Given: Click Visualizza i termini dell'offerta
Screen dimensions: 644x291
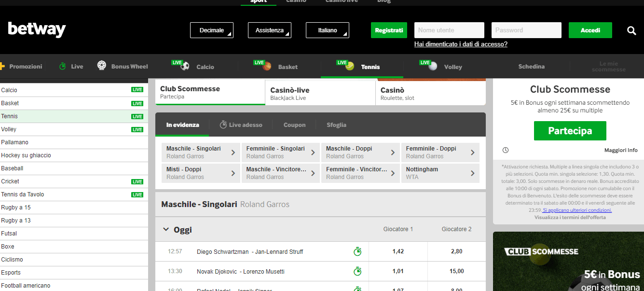Looking at the screenshot, I should (570, 217).
